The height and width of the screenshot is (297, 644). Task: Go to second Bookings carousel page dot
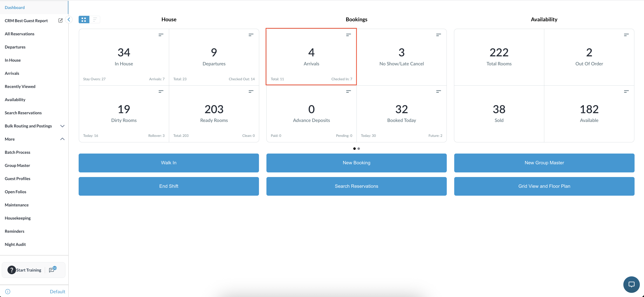coord(359,148)
